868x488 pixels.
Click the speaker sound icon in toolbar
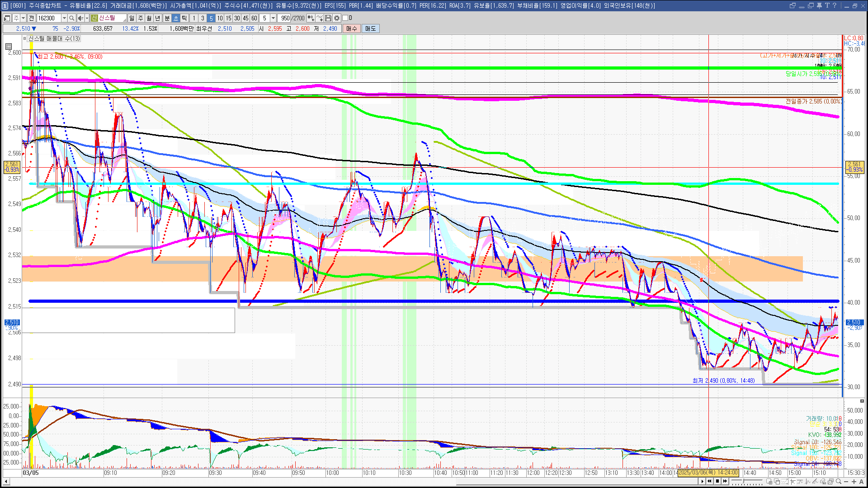point(80,18)
